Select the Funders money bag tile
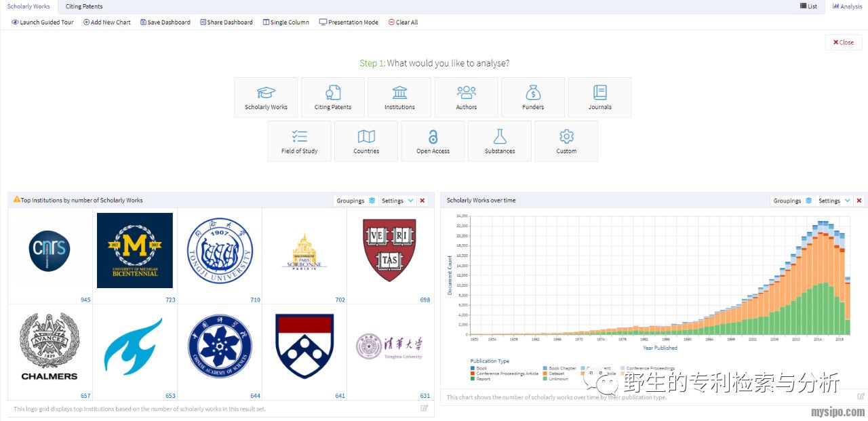Viewport: 868px width, 421px height. pos(533,98)
